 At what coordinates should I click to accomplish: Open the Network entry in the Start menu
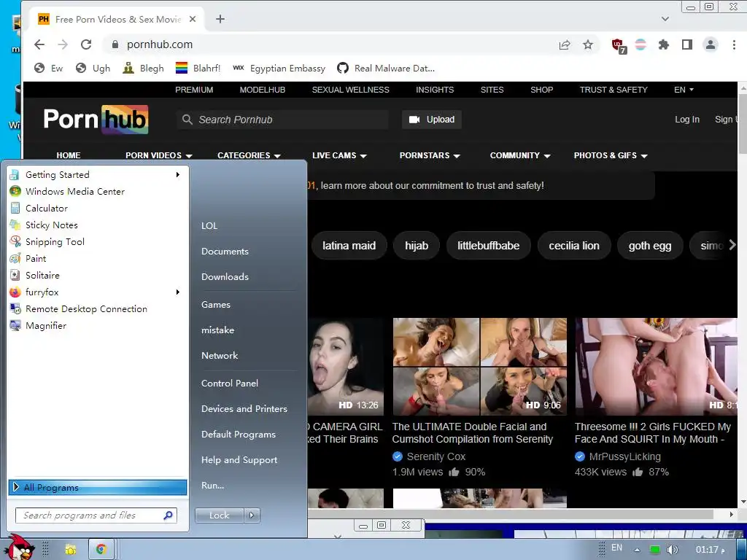(x=220, y=355)
